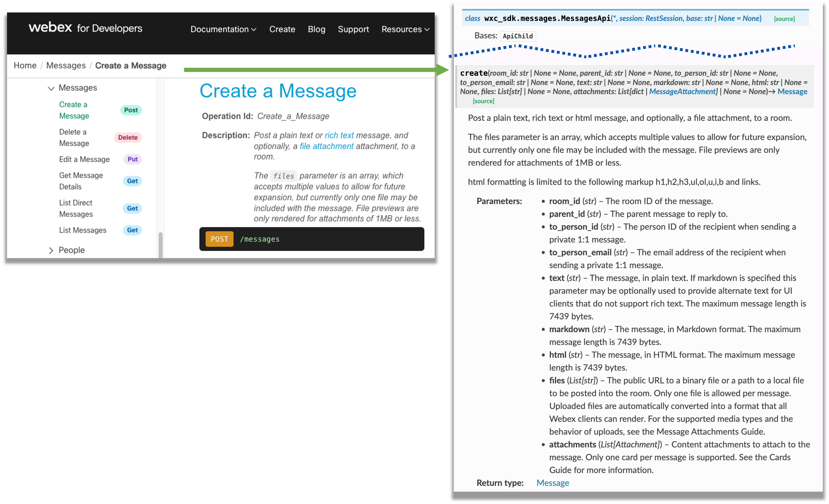Click the Create_a_Message operation id
The width and height of the screenshot is (829, 504).
click(x=293, y=116)
